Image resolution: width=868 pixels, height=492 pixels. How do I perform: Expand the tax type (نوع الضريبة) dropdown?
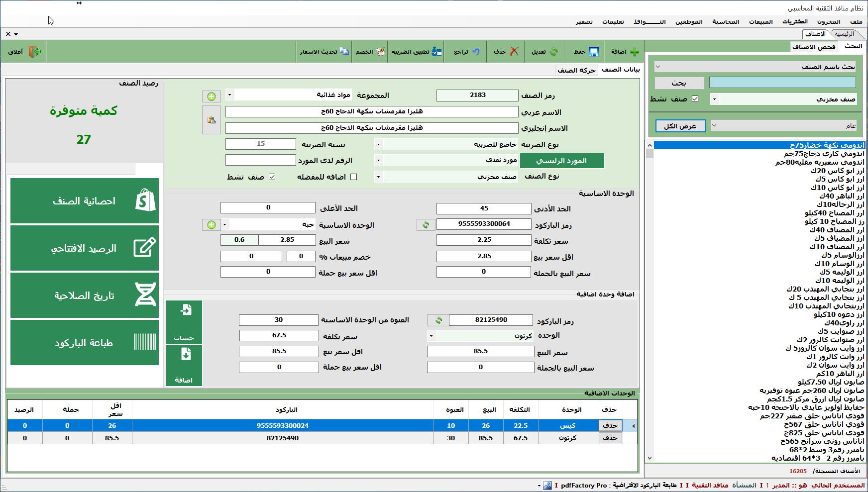[x=378, y=145]
